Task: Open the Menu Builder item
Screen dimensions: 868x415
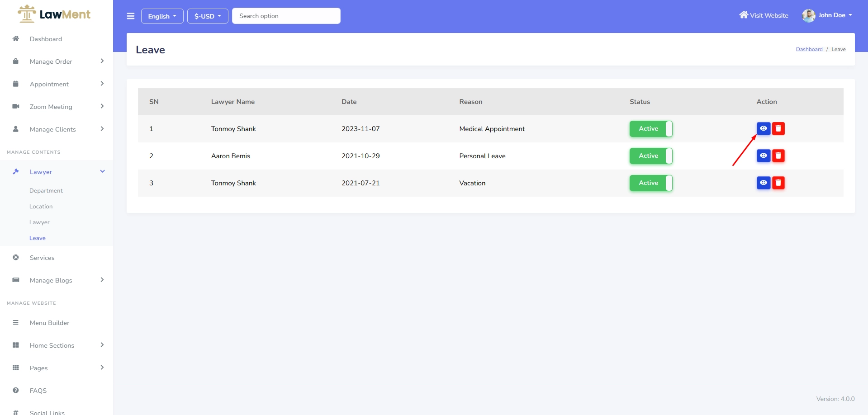Action: point(50,323)
